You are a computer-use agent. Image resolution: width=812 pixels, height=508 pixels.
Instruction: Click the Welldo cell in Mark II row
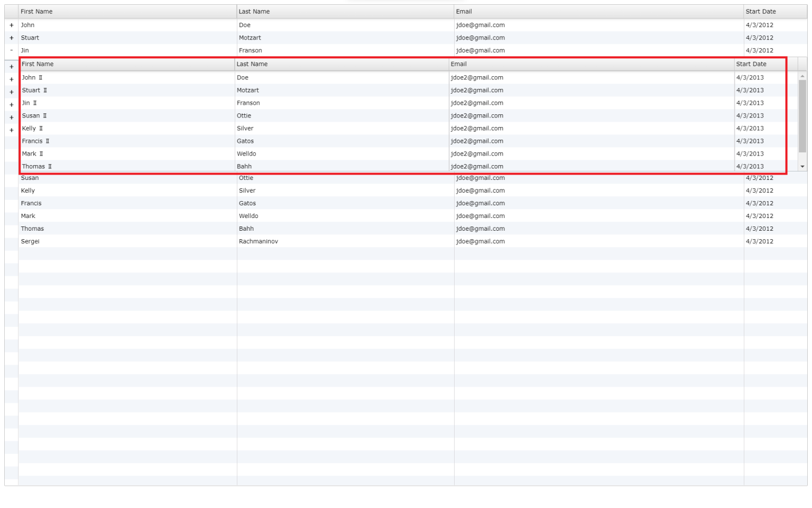point(246,154)
